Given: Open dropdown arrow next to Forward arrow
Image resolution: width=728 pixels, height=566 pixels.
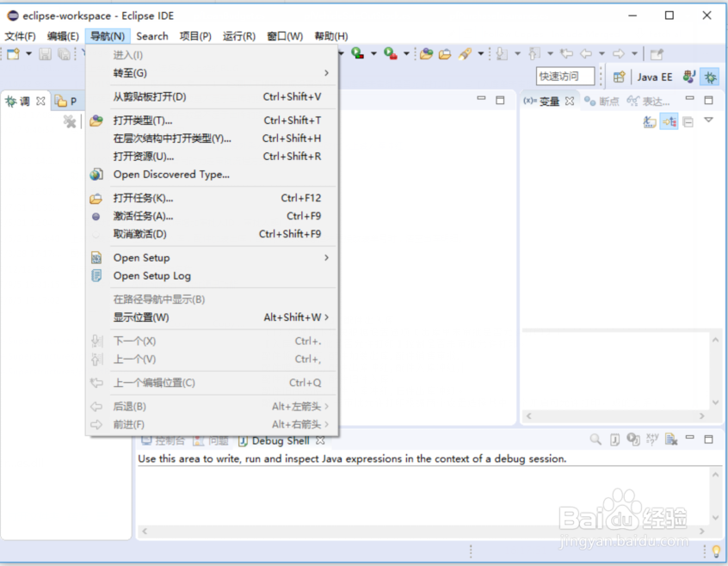Looking at the screenshot, I should [634, 54].
